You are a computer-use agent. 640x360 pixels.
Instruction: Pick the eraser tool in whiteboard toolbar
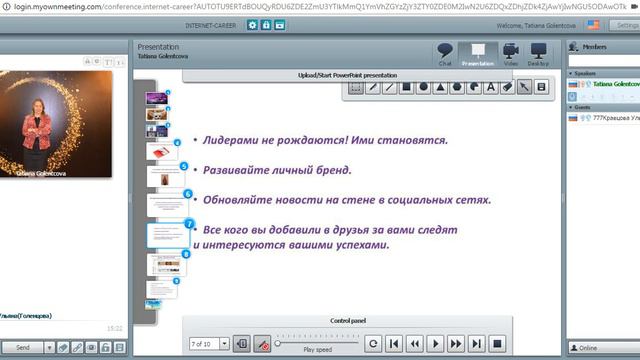coord(507,87)
